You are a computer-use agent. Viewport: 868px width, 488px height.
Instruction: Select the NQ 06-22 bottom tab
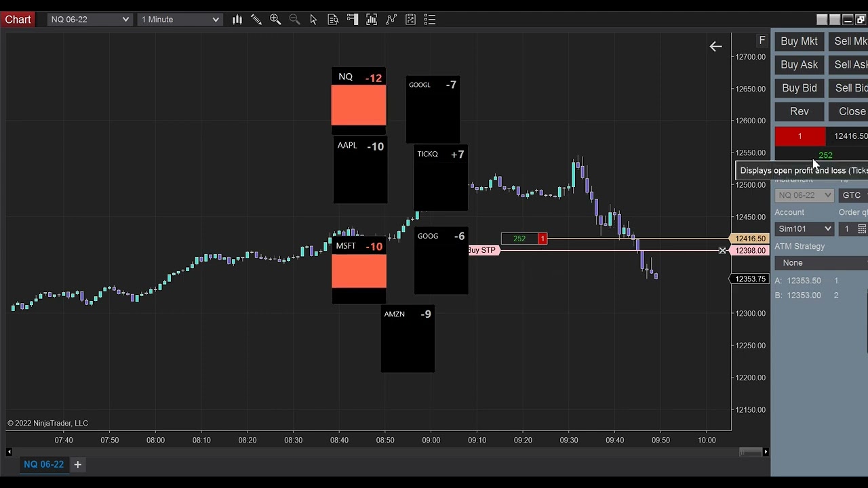pyautogui.click(x=44, y=464)
